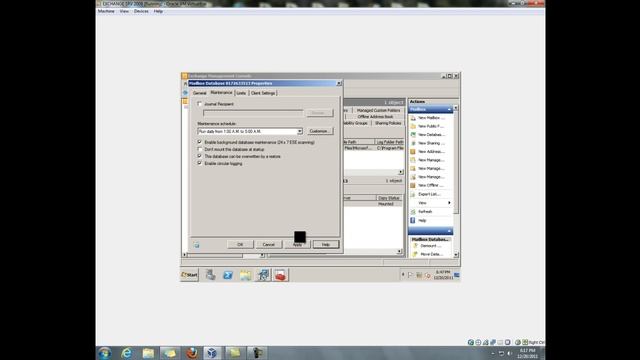
Task: Click the dialog Help button
Action: click(x=326, y=244)
